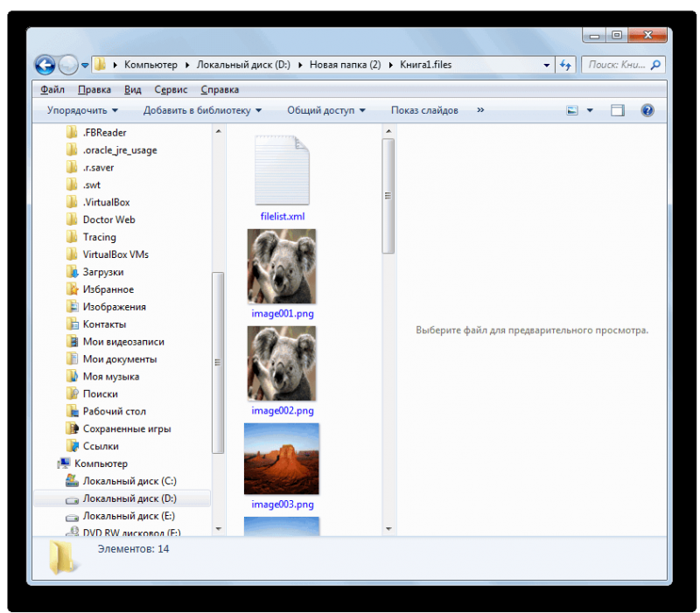
Task: Select the Tracing folder
Action: click(99, 237)
